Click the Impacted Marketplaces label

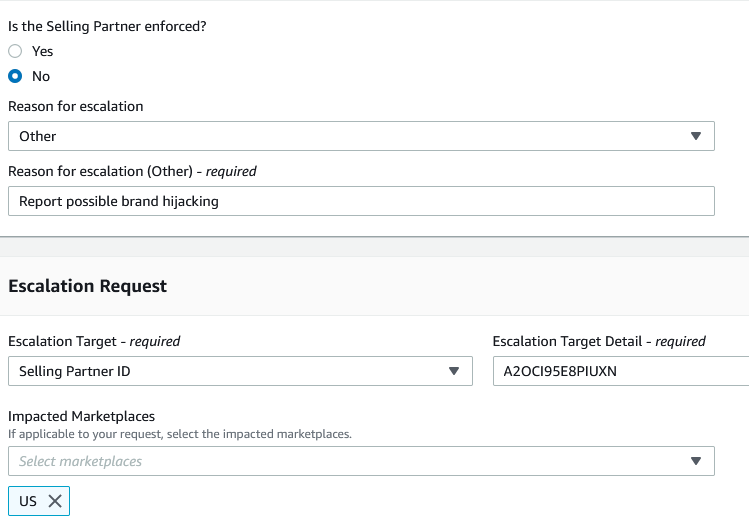click(82, 416)
